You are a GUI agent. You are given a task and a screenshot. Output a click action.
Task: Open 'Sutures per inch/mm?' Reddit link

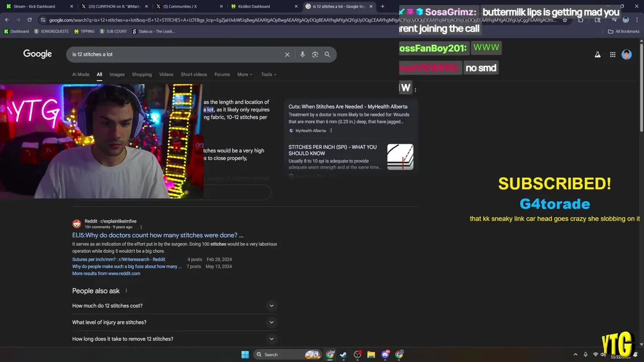point(119,259)
